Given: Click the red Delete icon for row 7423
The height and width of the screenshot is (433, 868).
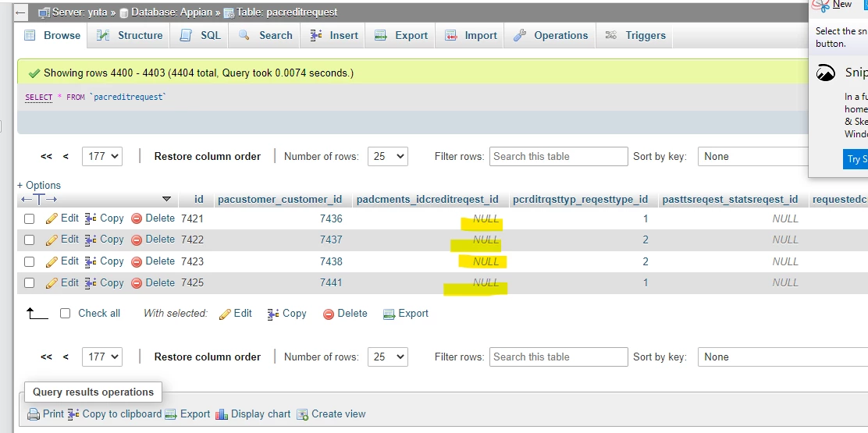Looking at the screenshot, I should point(137,261).
